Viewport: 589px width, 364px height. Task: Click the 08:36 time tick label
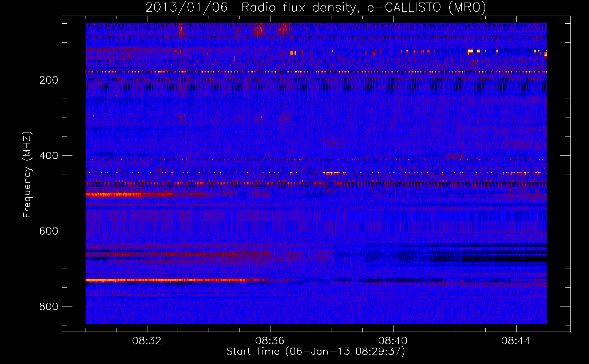coord(270,341)
